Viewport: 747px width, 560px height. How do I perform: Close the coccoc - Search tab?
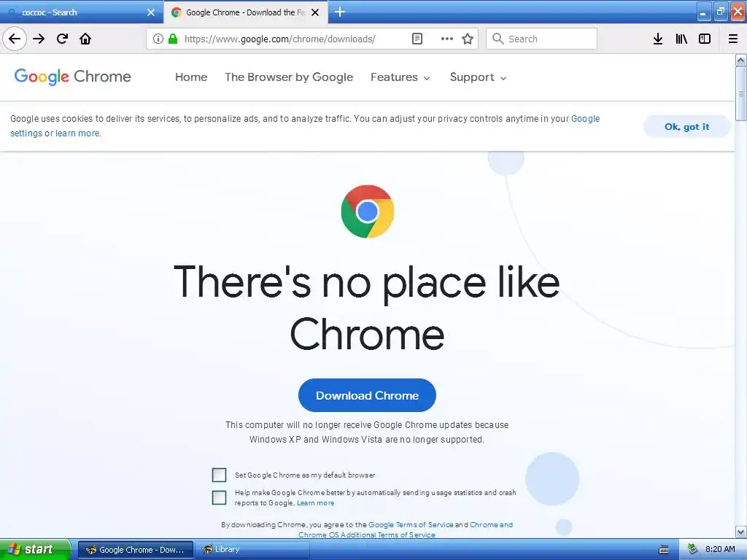[151, 12]
